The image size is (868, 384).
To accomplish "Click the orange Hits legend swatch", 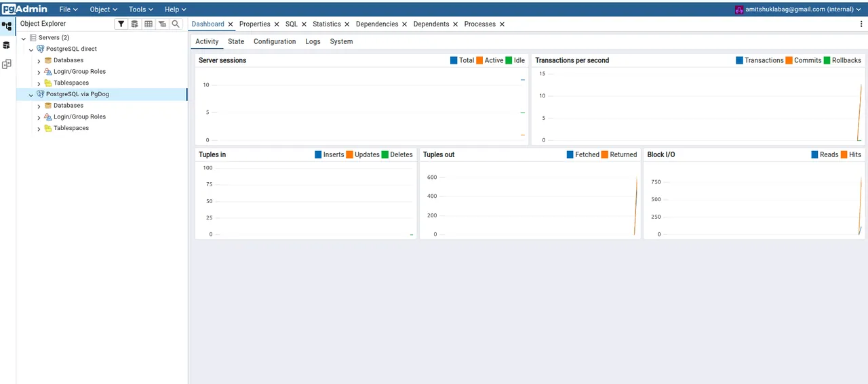I will click(x=844, y=154).
